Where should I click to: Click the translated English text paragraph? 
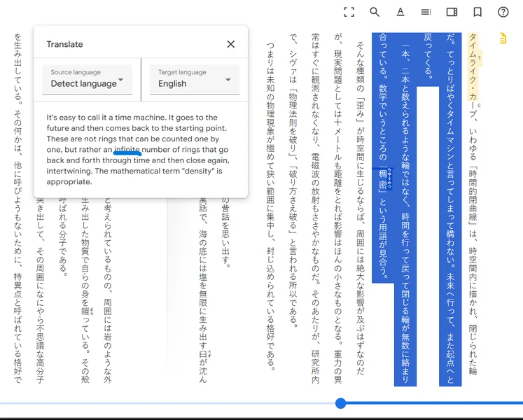pyautogui.click(x=138, y=150)
